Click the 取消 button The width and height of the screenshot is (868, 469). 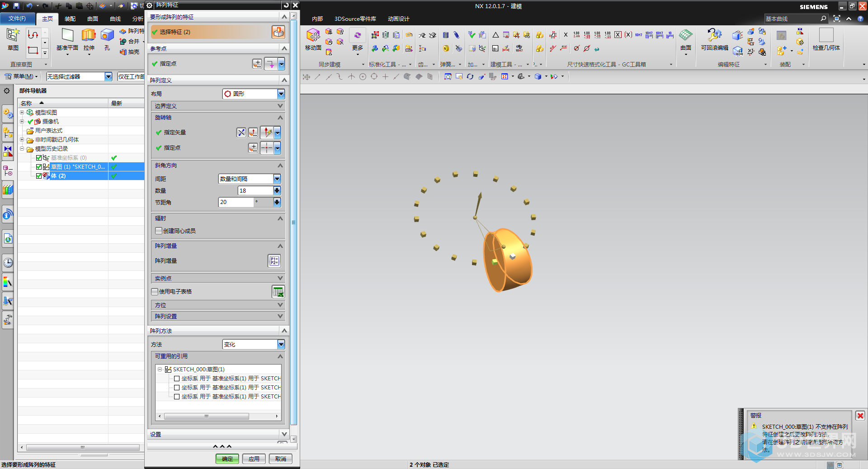pos(281,459)
